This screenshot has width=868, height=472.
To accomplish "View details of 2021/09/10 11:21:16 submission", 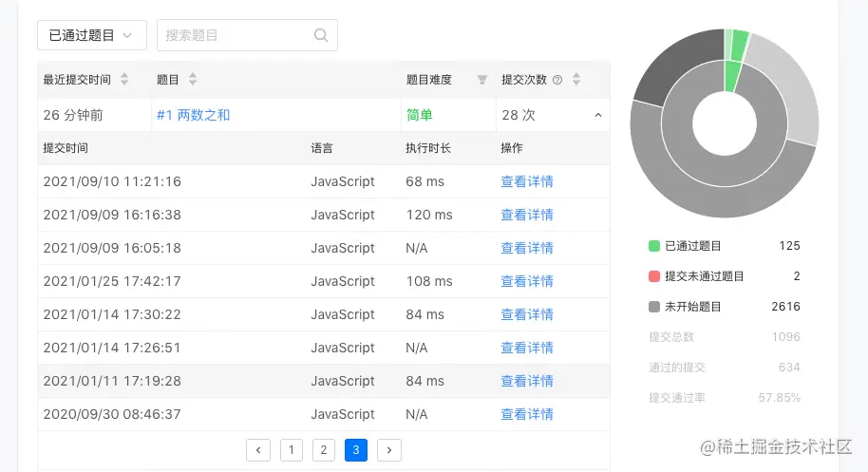I will (x=527, y=181).
